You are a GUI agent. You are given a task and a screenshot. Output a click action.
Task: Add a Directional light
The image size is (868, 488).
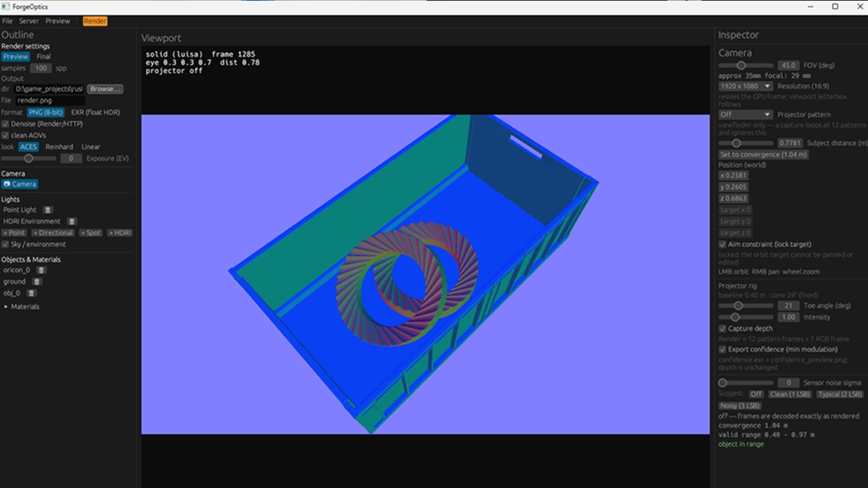[x=53, y=233]
